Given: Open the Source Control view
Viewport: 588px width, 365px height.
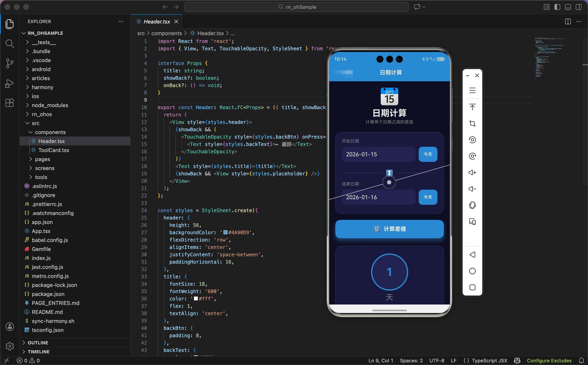Looking at the screenshot, I should tap(9, 64).
